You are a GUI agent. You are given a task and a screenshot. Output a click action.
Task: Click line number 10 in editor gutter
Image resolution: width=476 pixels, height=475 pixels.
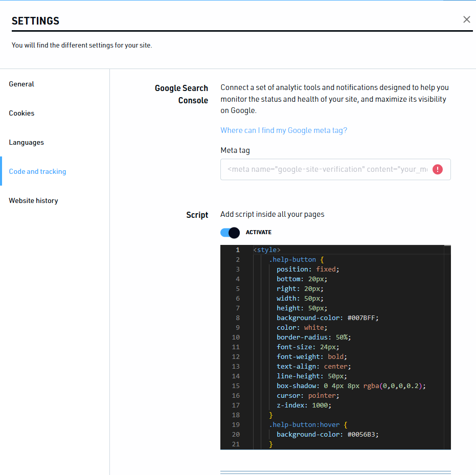236,337
